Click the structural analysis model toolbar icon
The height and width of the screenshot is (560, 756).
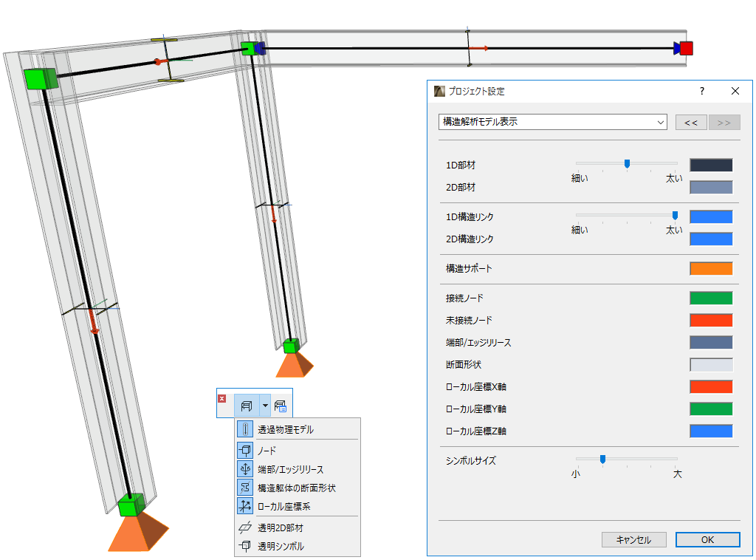point(247,406)
